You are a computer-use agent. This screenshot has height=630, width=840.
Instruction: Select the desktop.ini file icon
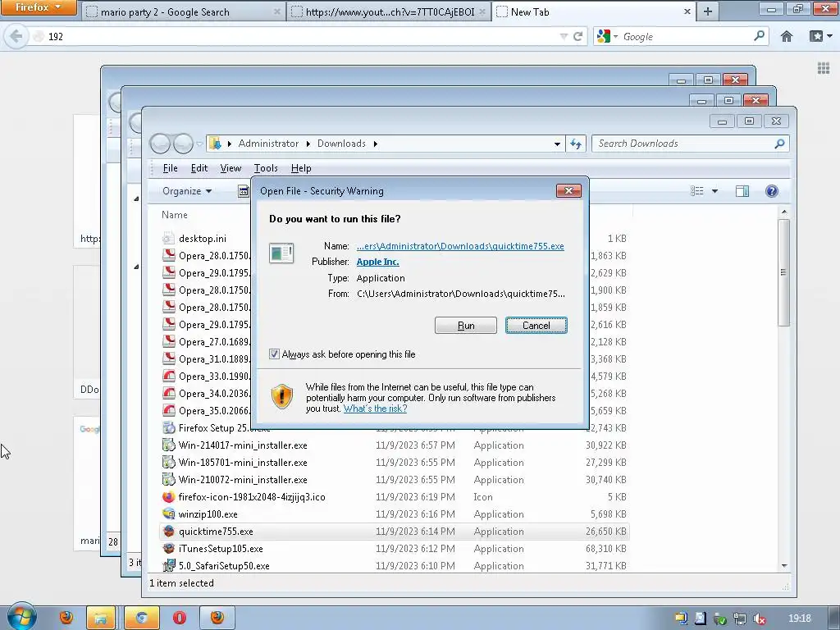click(168, 239)
